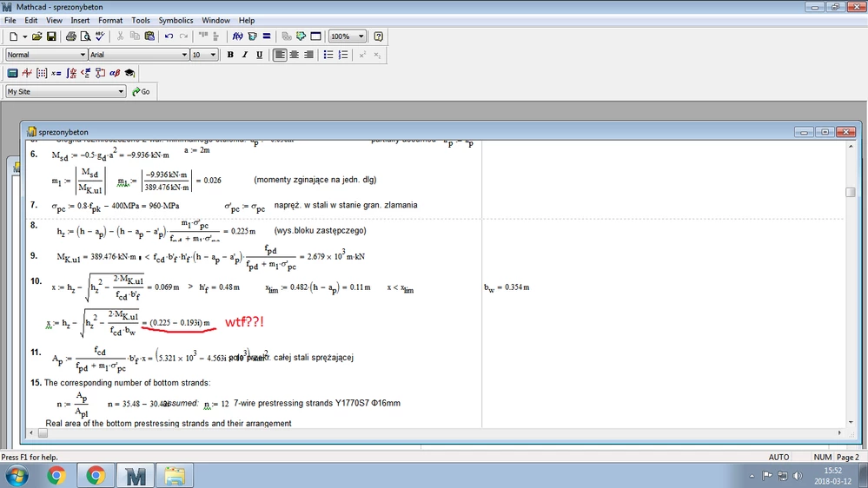Open the Symbolics menu
Image resolution: width=868 pixels, height=488 pixels.
pyautogui.click(x=176, y=21)
